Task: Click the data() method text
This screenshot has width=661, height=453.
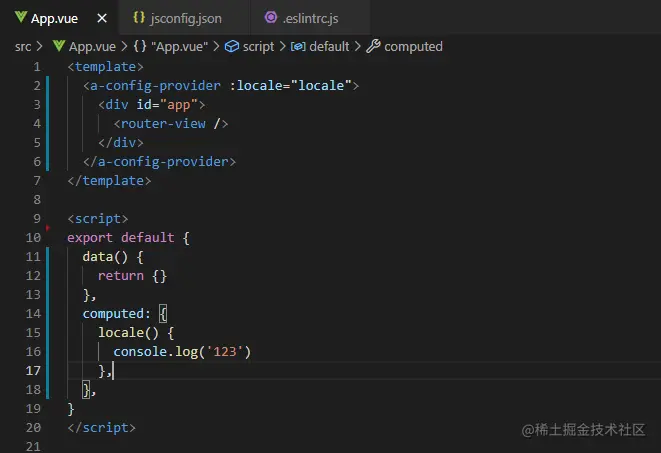Action: point(105,257)
